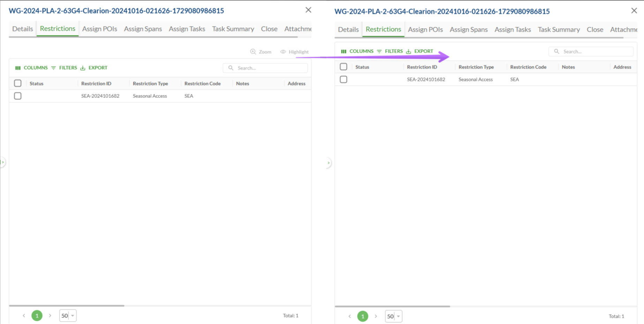Open COLUMNS chooser in left panel
The image size is (644, 324).
point(32,68)
